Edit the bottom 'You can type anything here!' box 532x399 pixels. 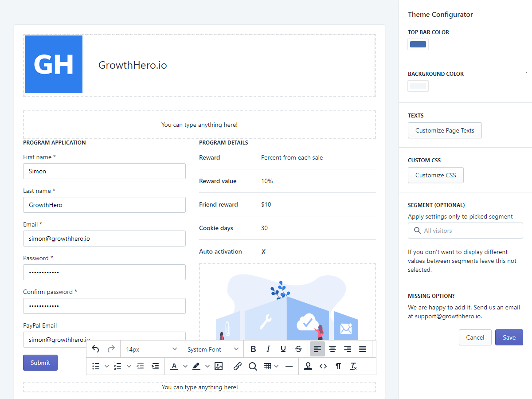click(x=199, y=387)
